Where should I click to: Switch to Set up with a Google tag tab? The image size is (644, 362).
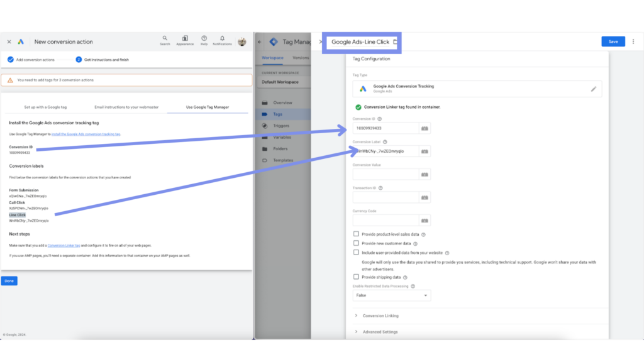[x=45, y=107]
